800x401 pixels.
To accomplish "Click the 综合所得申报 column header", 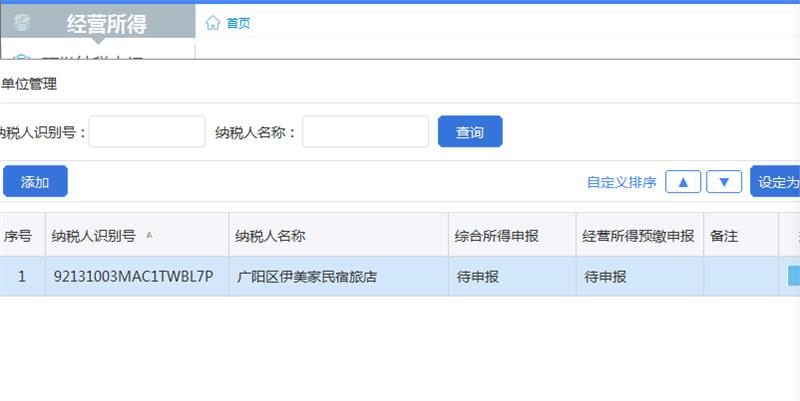I will [496, 236].
